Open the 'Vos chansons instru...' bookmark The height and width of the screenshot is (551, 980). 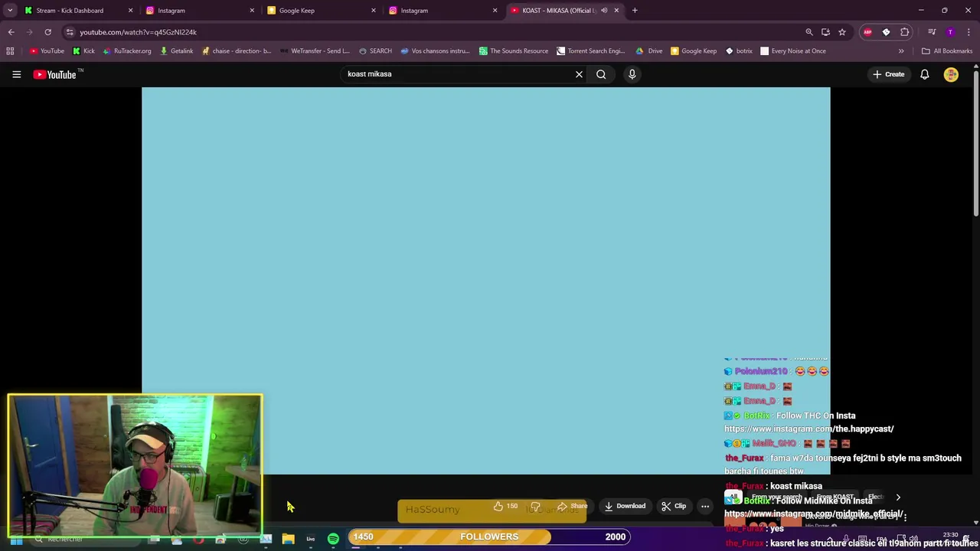point(435,51)
